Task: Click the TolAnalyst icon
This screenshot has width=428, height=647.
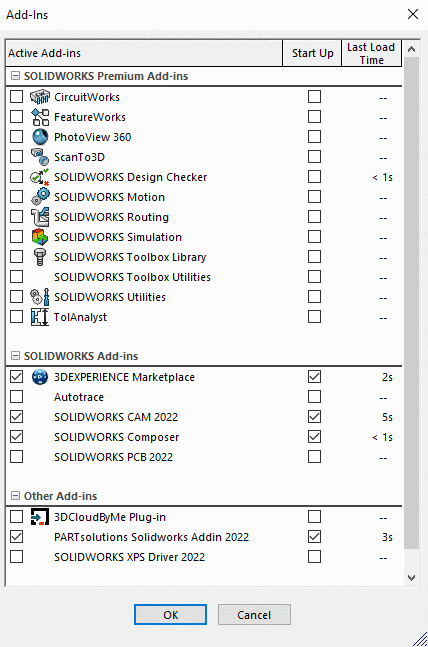Action: [40, 317]
